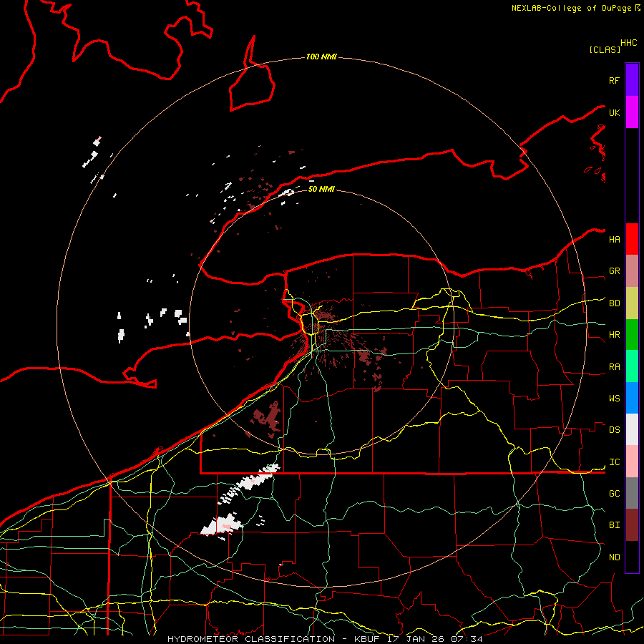This screenshot has height=644, width=644.
Task: Click the [CLAS] legend heading
Action: [605, 50]
